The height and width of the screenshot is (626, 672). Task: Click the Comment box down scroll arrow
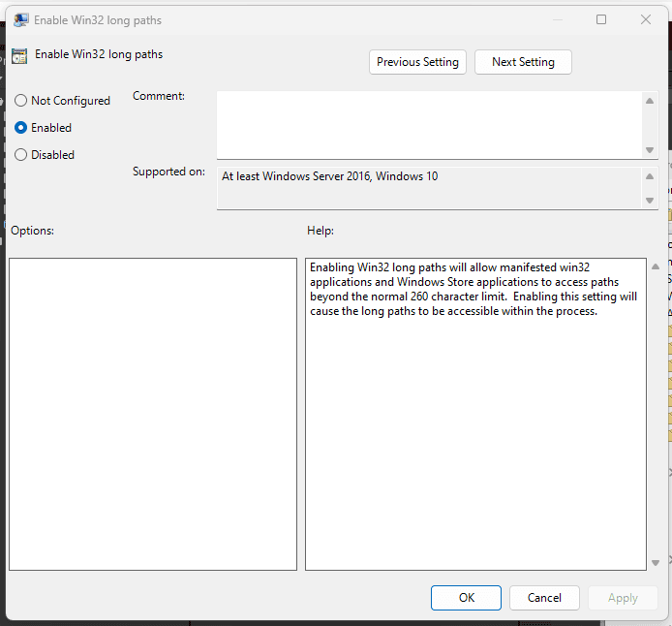point(650,150)
